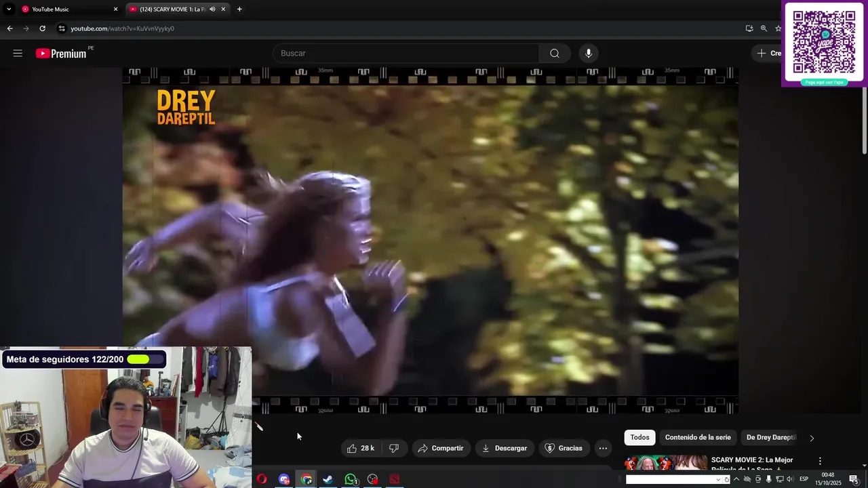Open the zoom magnifier in address bar
This screenshot has width=868, height=488.
click(x=764, y=28)
